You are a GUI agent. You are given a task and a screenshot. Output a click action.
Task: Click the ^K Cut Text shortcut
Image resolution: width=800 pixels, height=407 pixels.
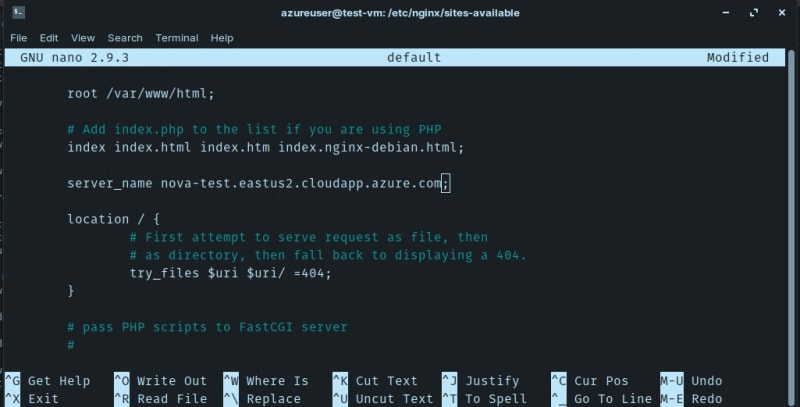point(375,381)
